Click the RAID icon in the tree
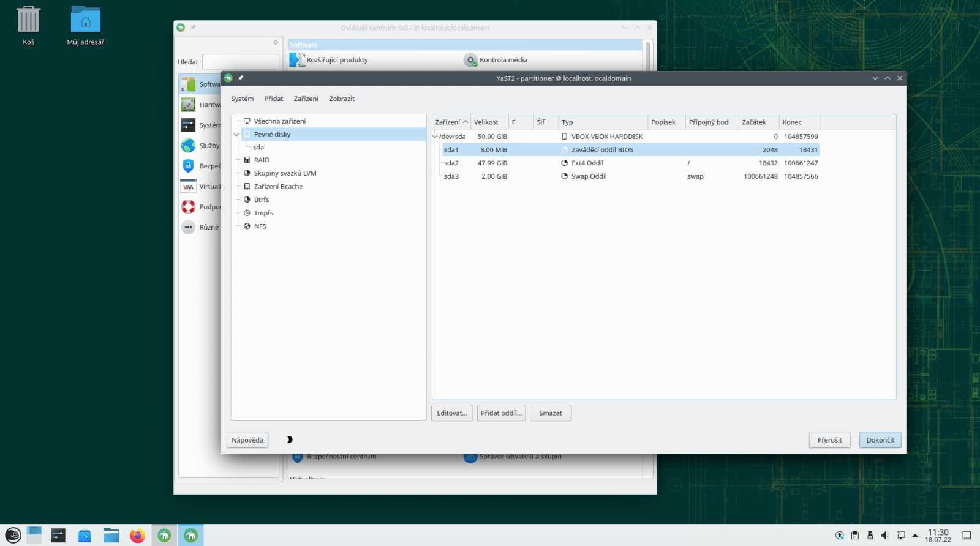Image resolution: width=980 pixels, height=546 pixels. (247, 160)
